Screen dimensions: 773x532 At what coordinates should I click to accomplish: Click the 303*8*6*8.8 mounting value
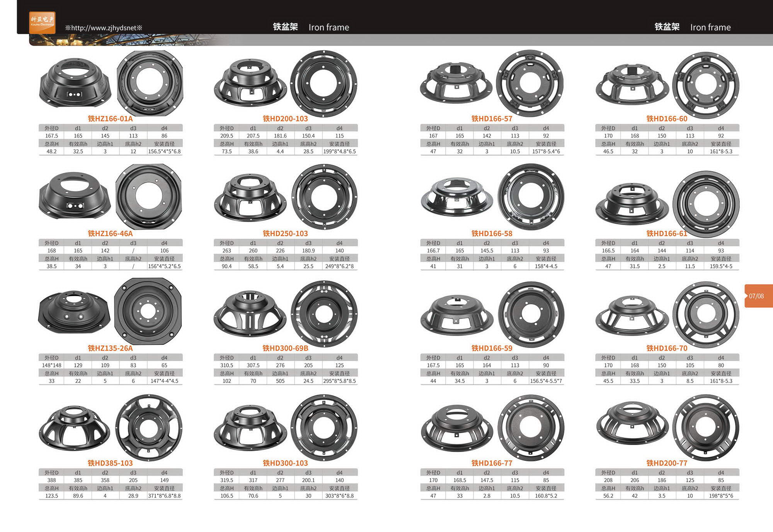coord(339,496)
